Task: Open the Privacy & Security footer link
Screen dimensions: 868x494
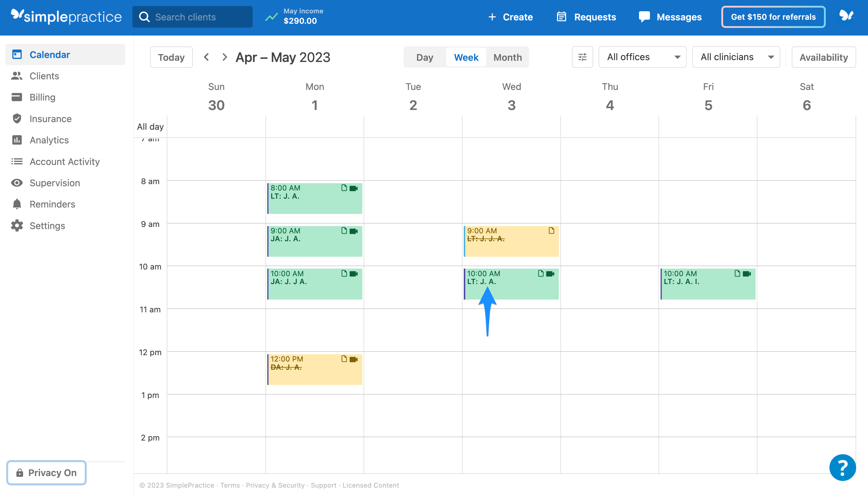Action: coord(275,485)
